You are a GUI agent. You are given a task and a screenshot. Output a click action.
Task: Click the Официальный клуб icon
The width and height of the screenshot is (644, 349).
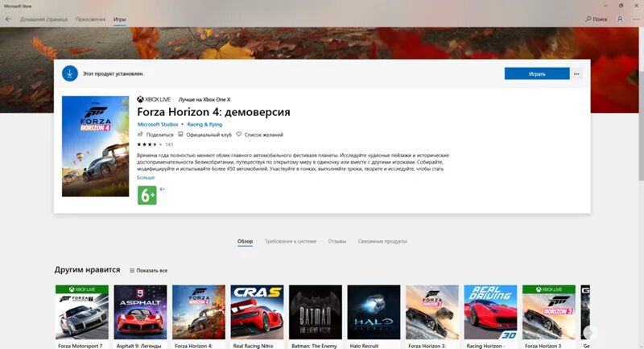[180, 135]
